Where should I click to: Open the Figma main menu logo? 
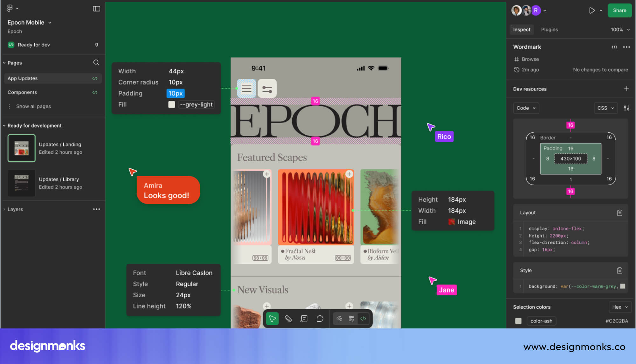point(10,8)
